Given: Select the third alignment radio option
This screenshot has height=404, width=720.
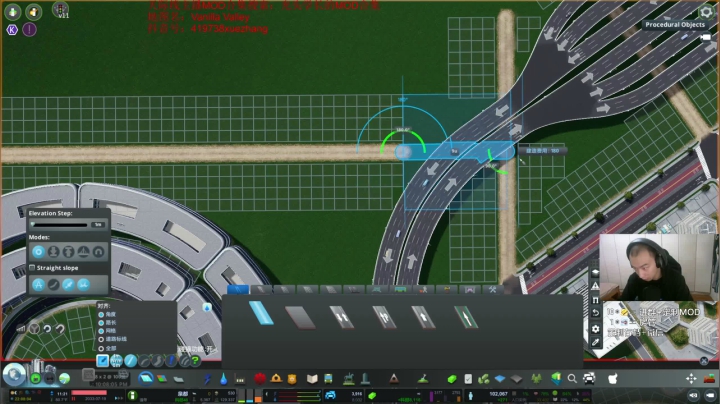Looking at the screenshot, I should tap(101, 331).
